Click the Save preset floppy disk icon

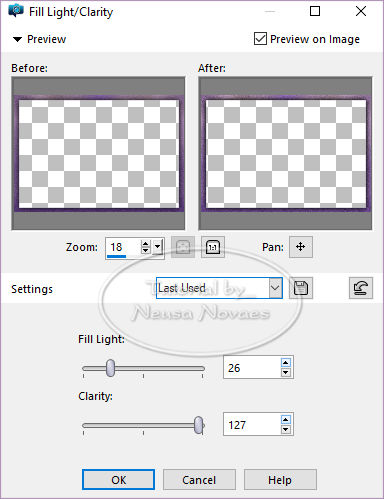click(301, 288)
